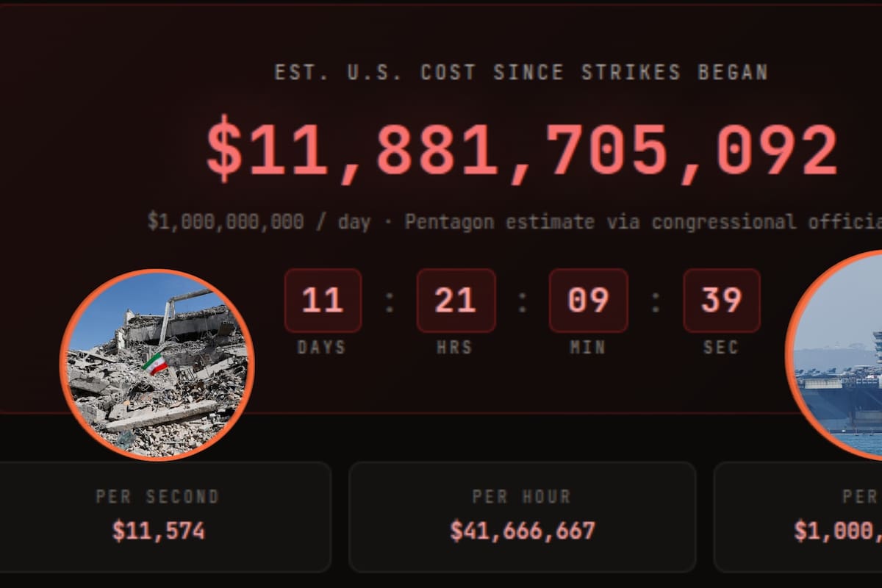Click the MIN label under the timer
Viewport: 882px width, 588px height.
pyautogui.click(x=587, y=347)
